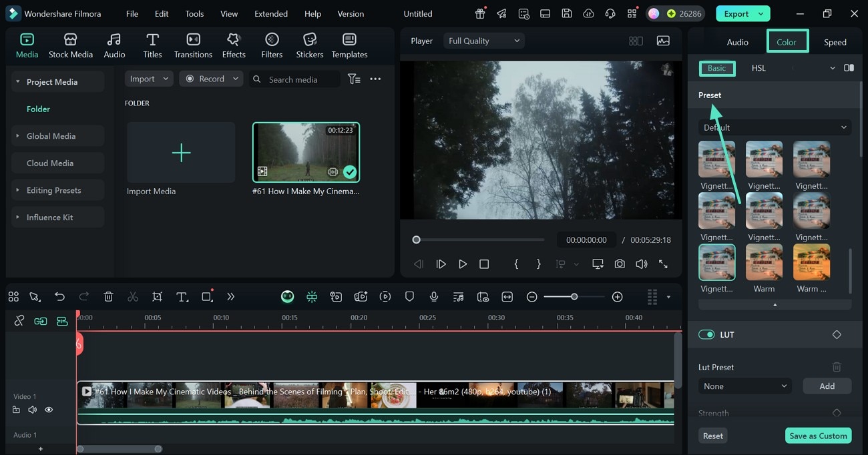This screenshot has height=455, width=868.
Task: Select the Warm preset thumbnail
Action: click(764, 262)
